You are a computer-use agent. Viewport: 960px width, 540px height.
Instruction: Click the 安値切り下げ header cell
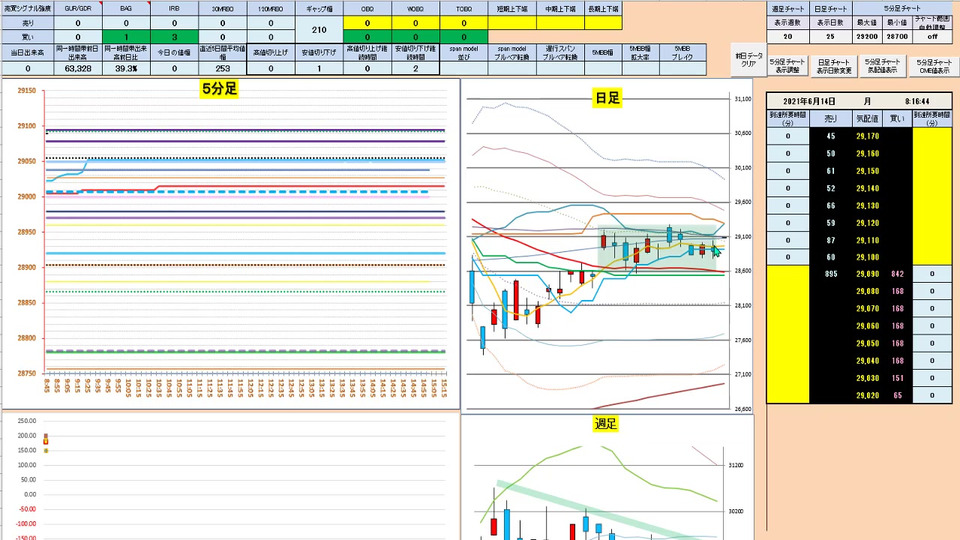tap(319, 53)
